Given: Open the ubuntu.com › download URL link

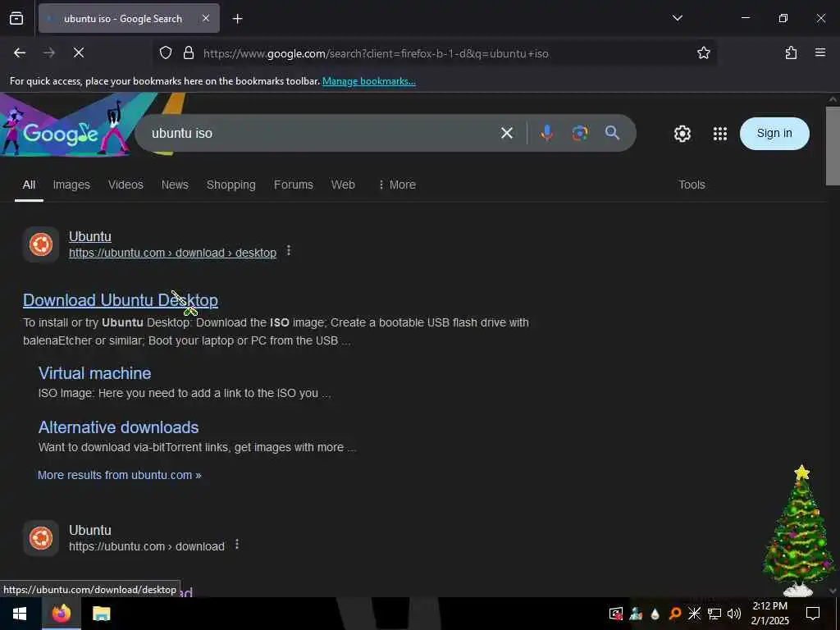Looking at the screenshot, I should (x=146, y=546).
